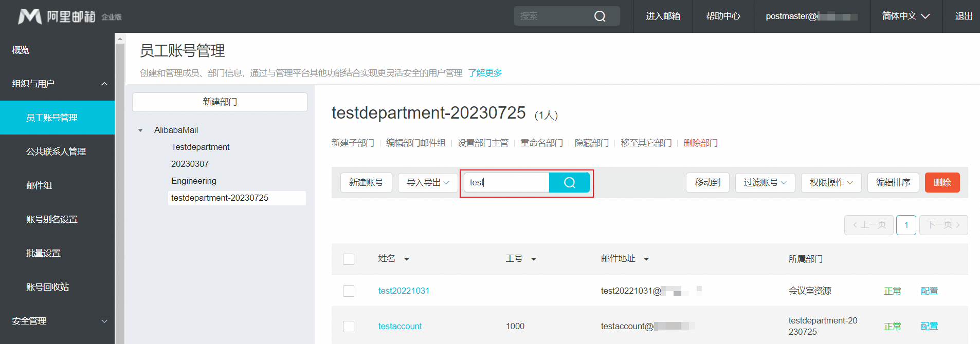Image resolution: width=980 pixels, height=344 pixels.
Task: Click the account search field containing test
Action: pos(506,182)
